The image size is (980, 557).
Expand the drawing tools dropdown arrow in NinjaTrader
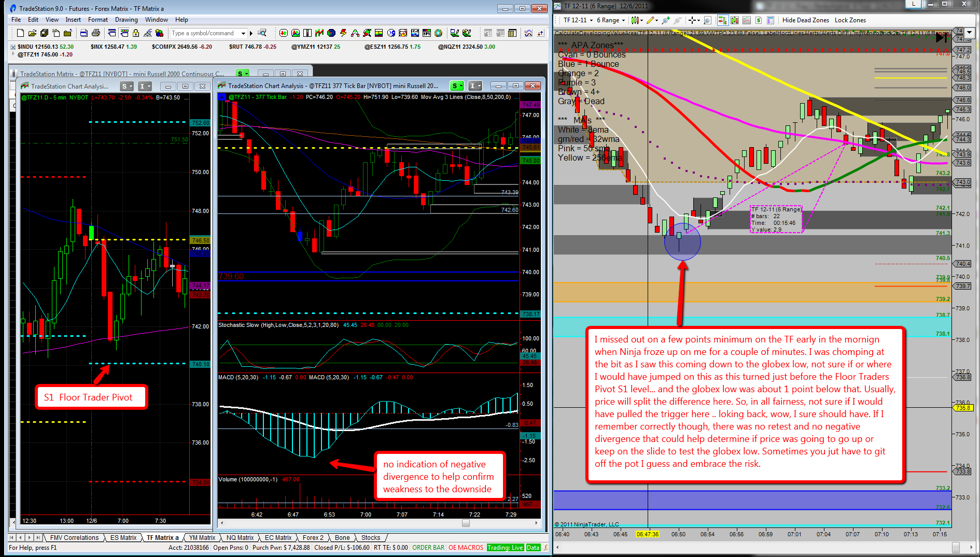point(656,21)
